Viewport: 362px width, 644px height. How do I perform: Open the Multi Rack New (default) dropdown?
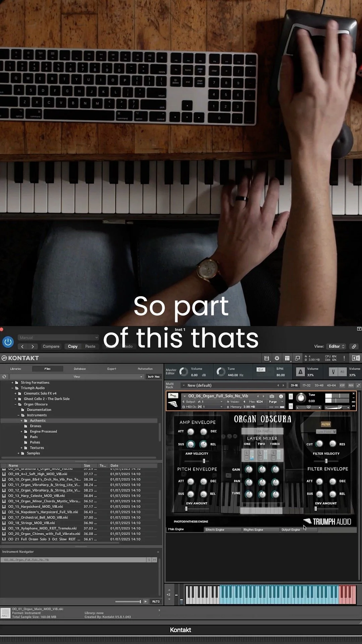tap(234, 385)
